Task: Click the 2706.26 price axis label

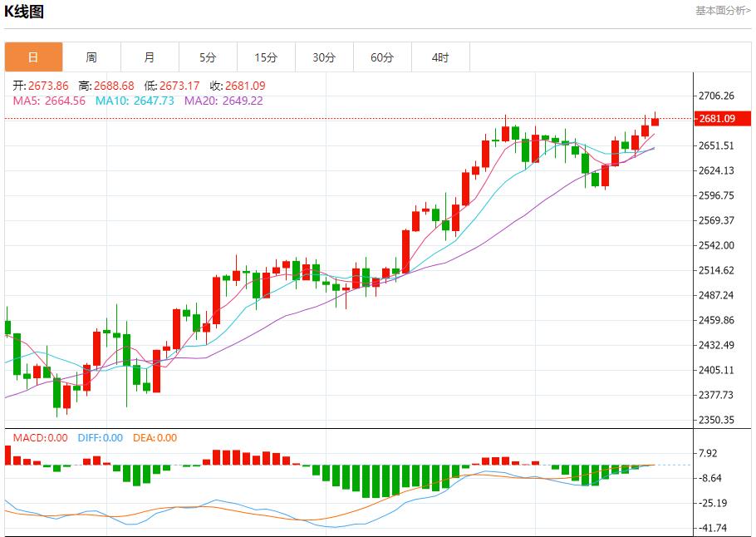Action: click(717, 96)
